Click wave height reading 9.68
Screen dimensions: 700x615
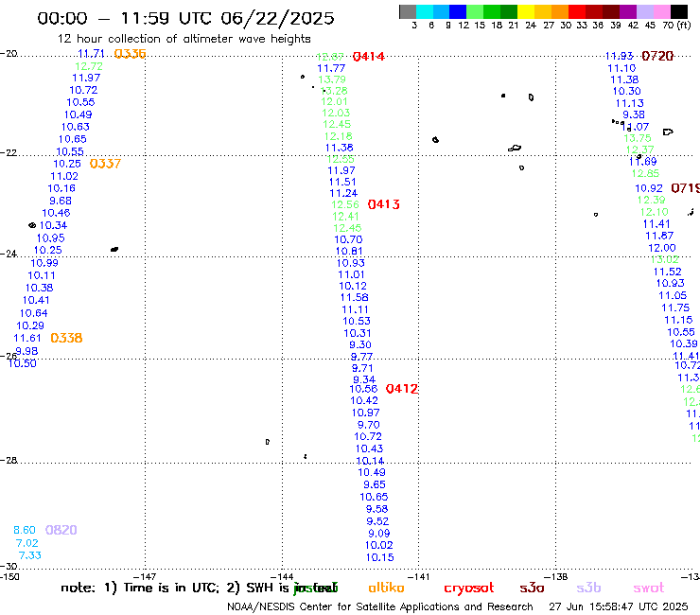[61, 201]
